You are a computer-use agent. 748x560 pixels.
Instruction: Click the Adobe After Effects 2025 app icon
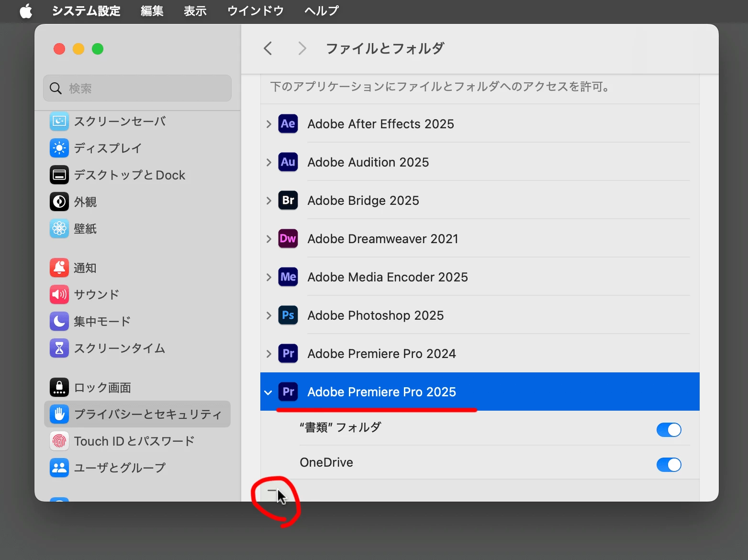pyautogui.click(x=288, y=124)
